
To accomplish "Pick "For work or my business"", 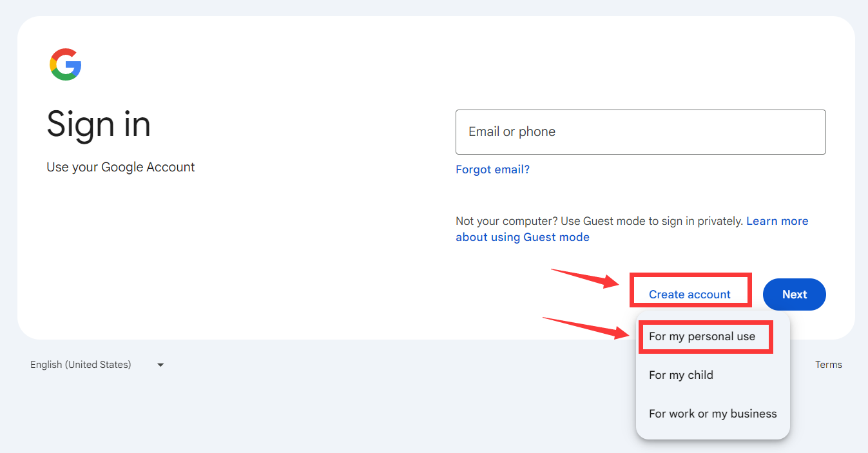I will [713, 414].
